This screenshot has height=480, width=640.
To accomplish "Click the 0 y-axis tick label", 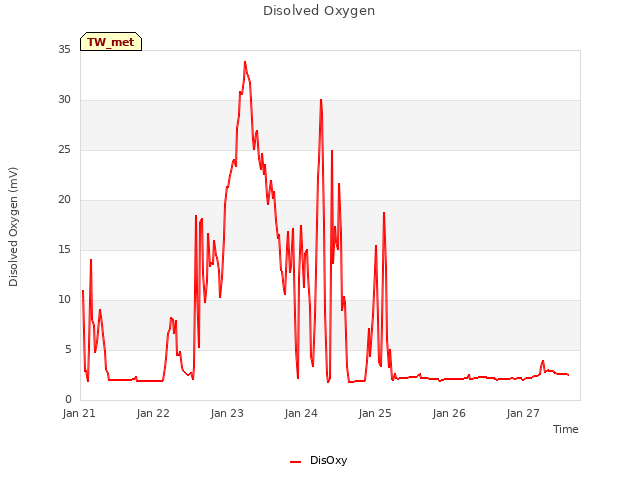I will click(x=68, y=400).
